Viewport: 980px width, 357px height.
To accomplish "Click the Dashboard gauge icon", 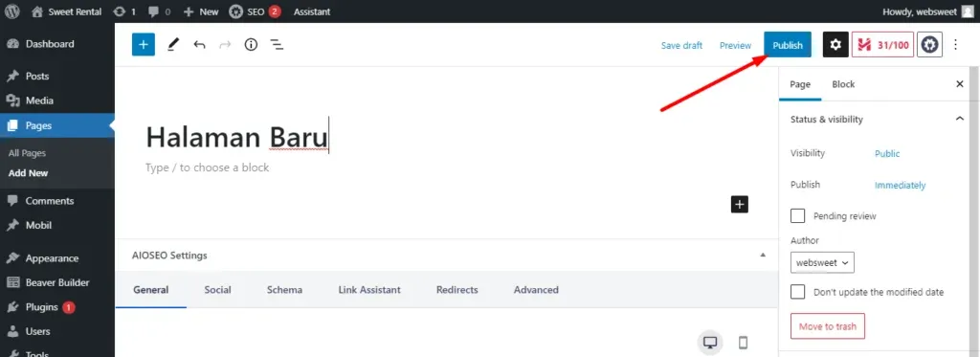I will tap(12, 44).
